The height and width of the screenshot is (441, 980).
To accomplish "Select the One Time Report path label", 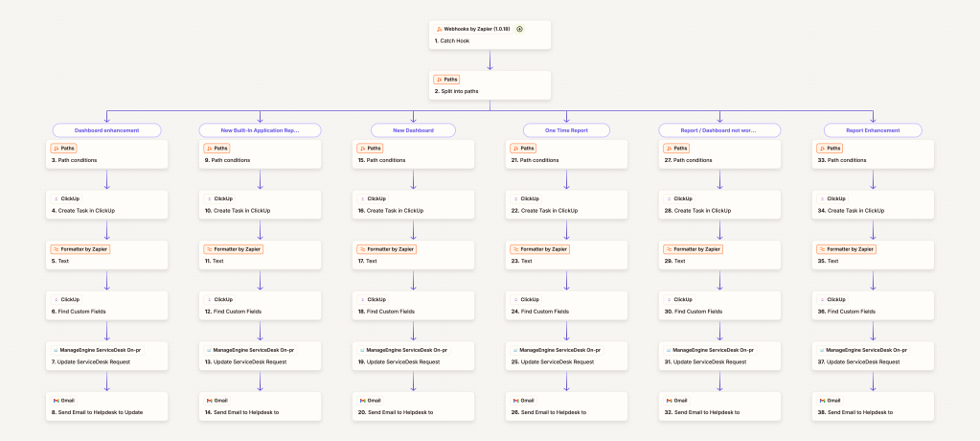I will [566, 129].
